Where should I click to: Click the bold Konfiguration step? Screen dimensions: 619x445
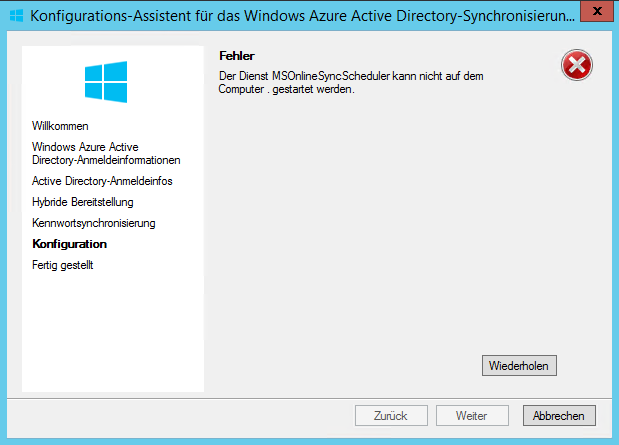click(x=69, y=244)
